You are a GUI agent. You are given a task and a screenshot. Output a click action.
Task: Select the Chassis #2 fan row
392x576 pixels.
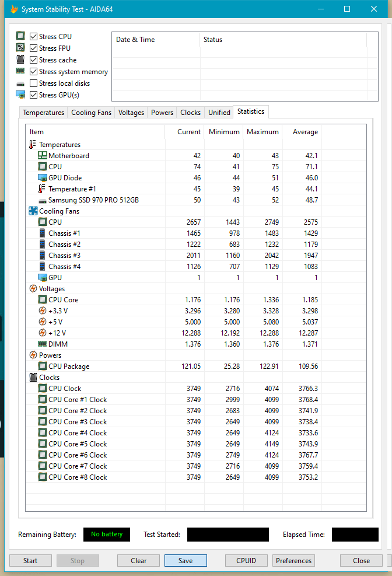click(196, 245)
